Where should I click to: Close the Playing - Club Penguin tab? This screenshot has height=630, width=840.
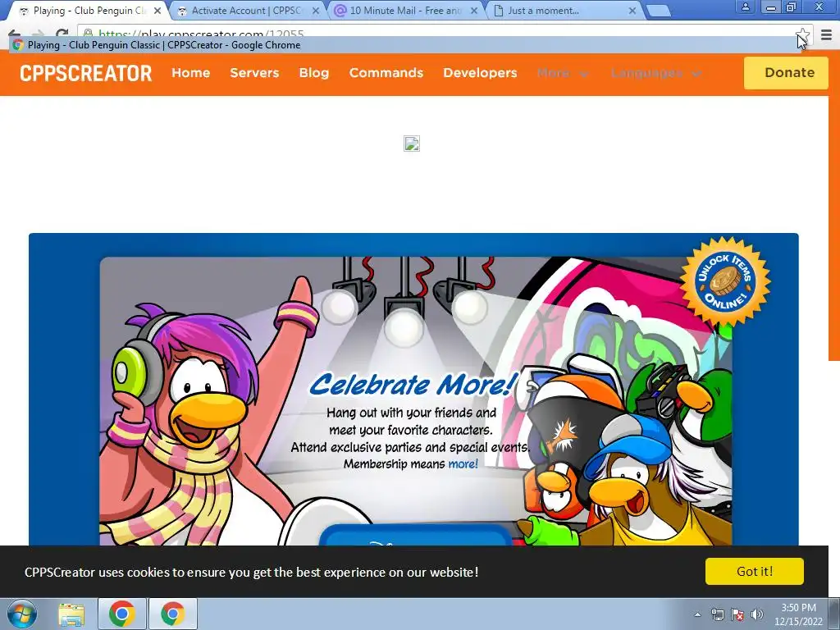157,11
